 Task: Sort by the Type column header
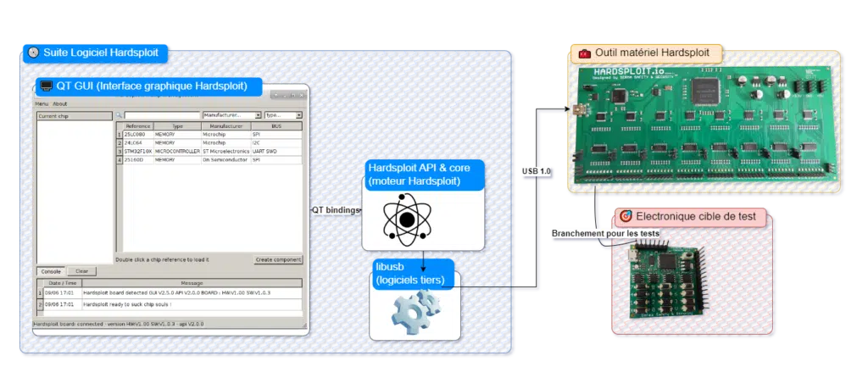click(x=177, y=126)
